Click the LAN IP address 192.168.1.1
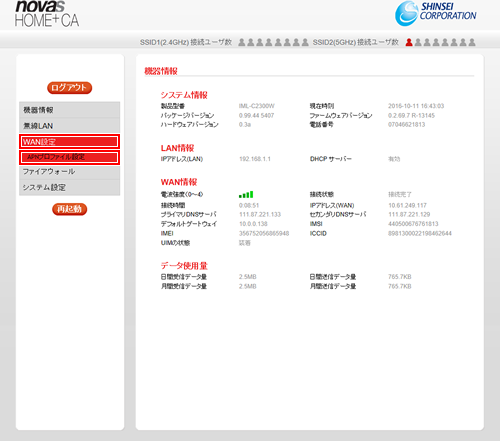 tap(255, 159)
